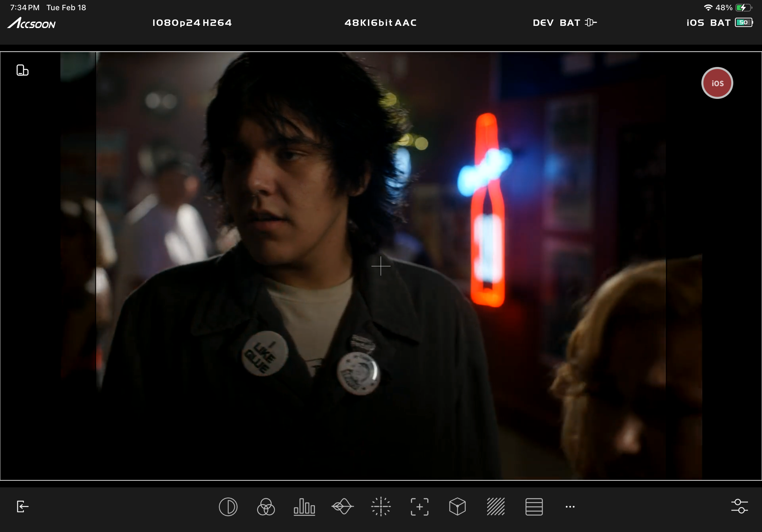Check the DEV BAT device battery indicator

tap(565, 23)
